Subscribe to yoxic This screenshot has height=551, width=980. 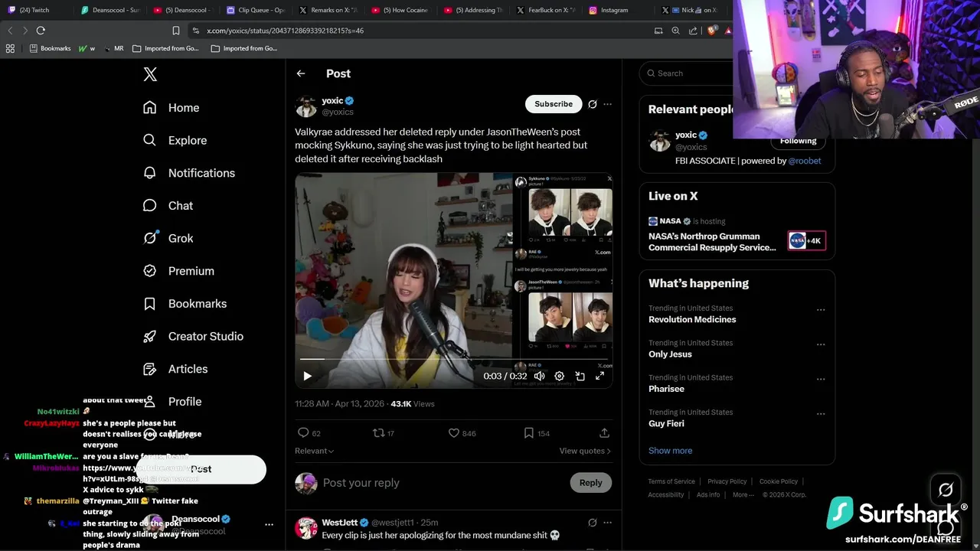coord(554,104)
